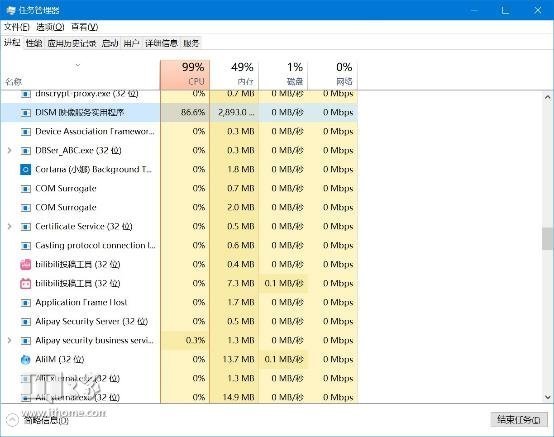Click the 14.9 MB memory value
This screenshot has width=554, height=437.
tap(238, 397)
